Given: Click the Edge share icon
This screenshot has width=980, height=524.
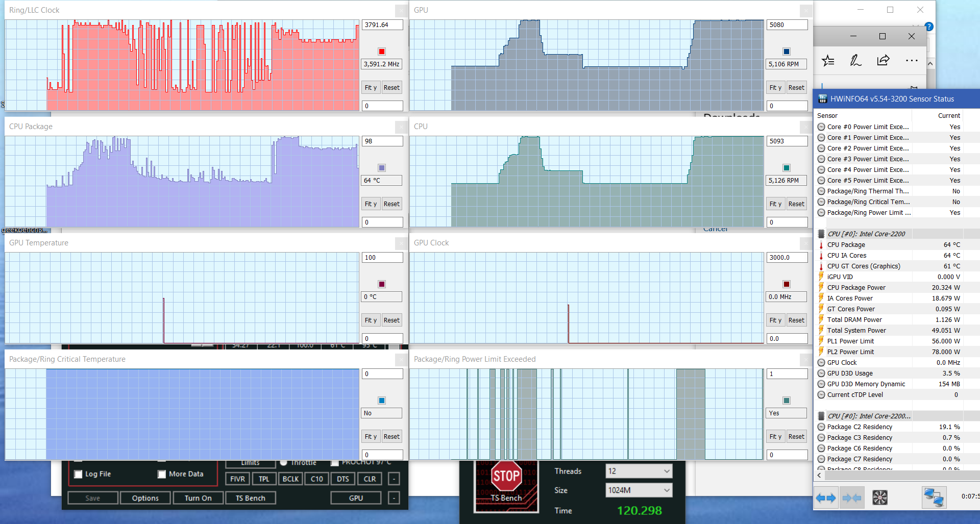Looking at the screenshot, I should (883, 60).
